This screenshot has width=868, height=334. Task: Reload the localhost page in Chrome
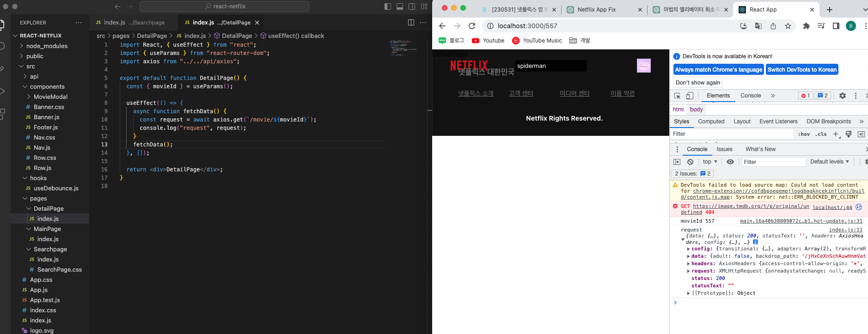pyautogui.click(x=472, y=26)
